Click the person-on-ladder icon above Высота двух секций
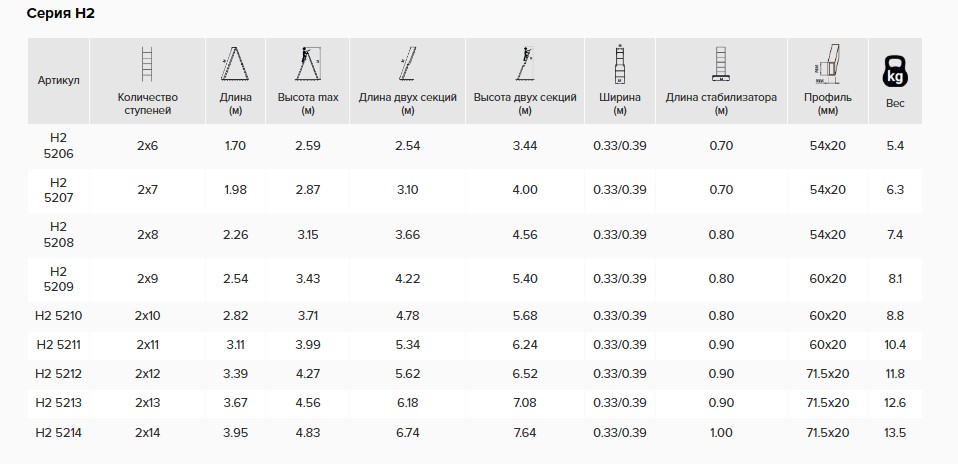The height and width of the screenshot is (464, 958). coord(525,64)
